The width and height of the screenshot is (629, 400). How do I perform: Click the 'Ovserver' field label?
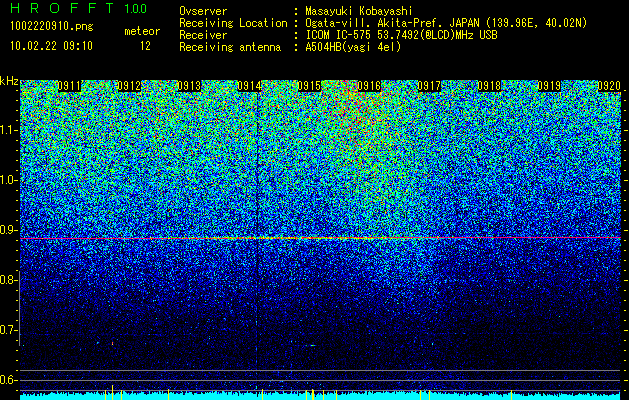[x=203, y=11]
